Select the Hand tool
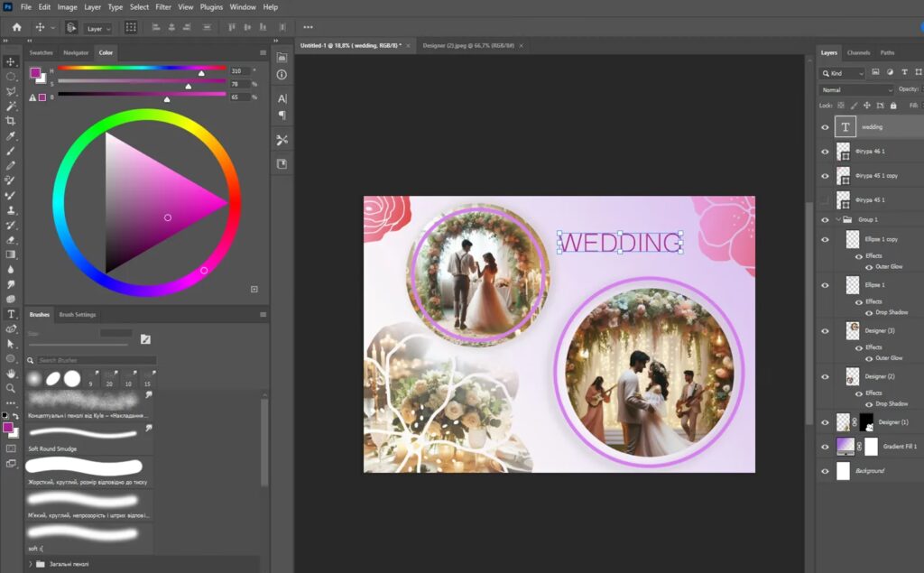Screen dimensions: 924x573 coord(11,373)
